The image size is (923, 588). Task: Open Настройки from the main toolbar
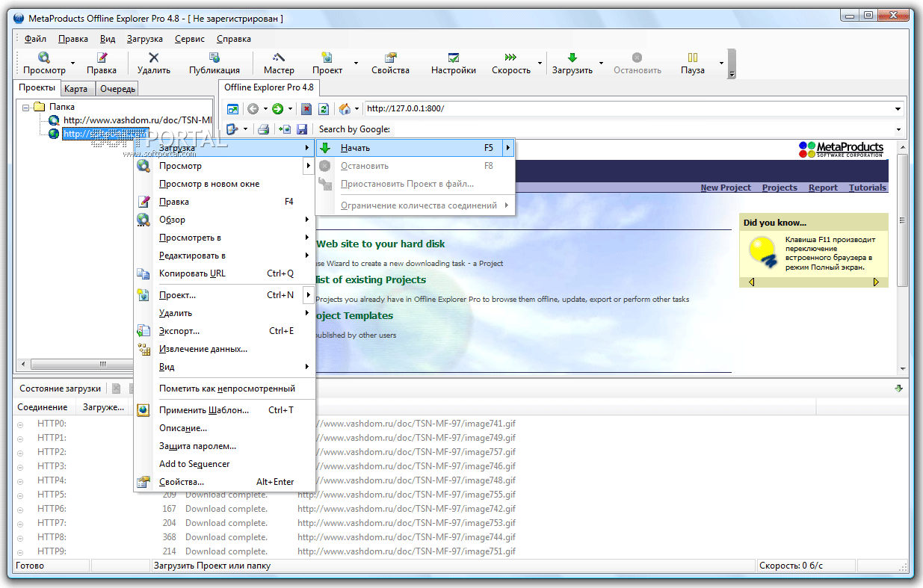(453, 64)
